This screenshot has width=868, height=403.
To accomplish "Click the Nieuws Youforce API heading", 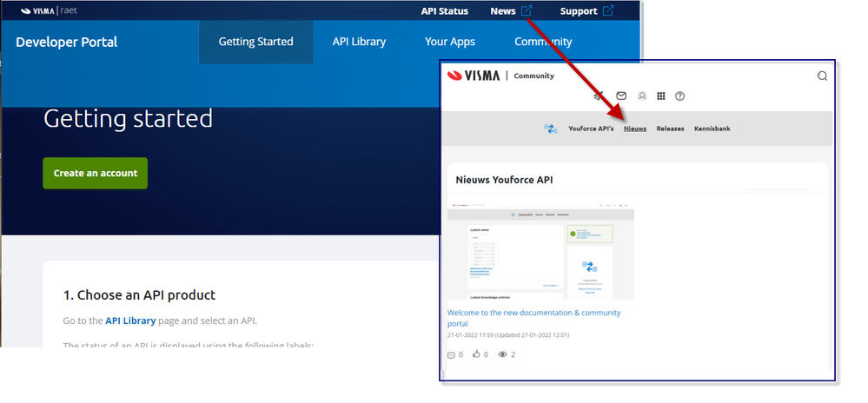I will 504,180.
